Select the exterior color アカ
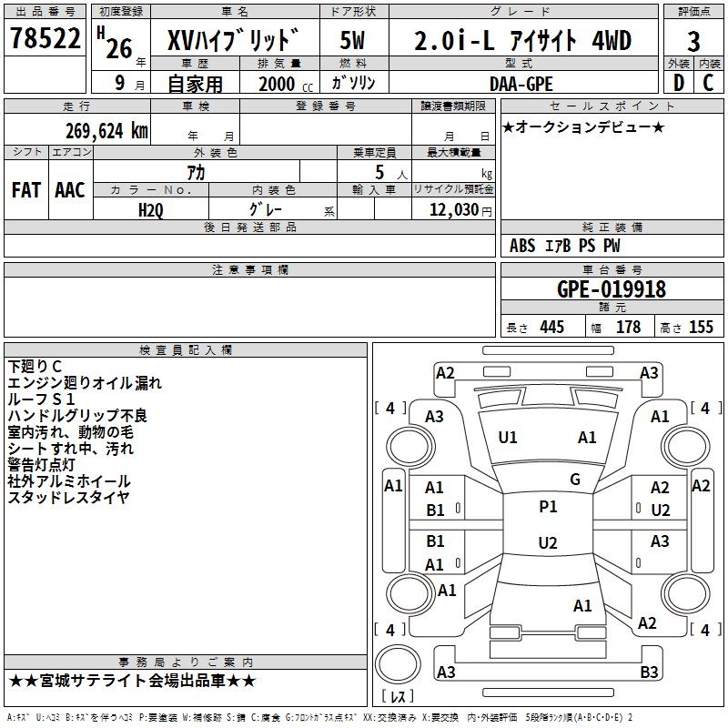 [196, 172]
